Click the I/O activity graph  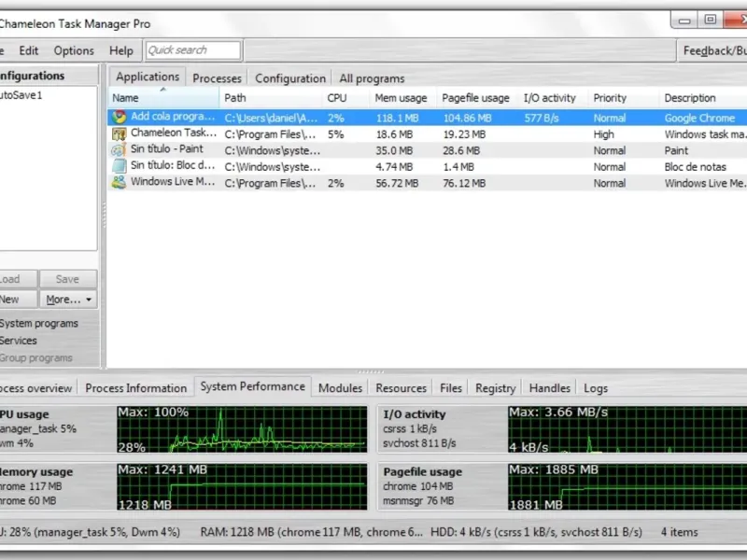click(x=627, y=429)
